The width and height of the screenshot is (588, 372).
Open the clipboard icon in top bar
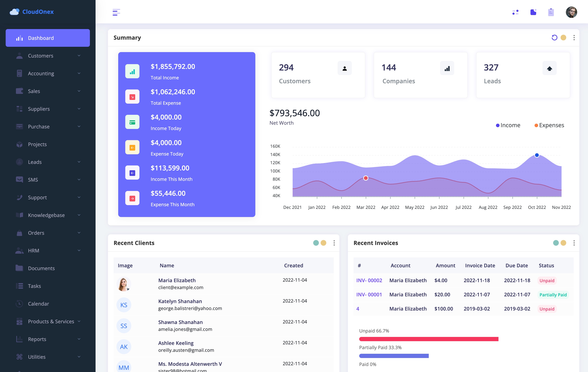click(551, 12)
